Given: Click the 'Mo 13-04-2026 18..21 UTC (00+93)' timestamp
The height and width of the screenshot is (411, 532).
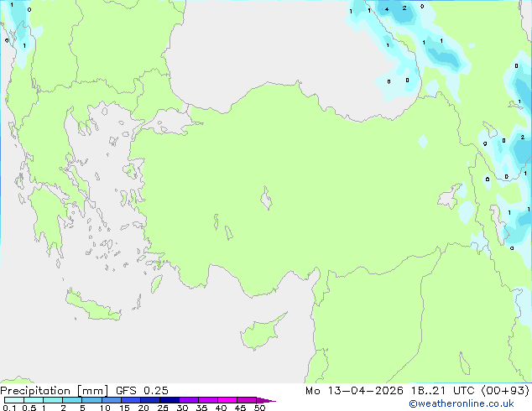Looking at the screenshot, I should pyautogui.click(x=417, y=391).
